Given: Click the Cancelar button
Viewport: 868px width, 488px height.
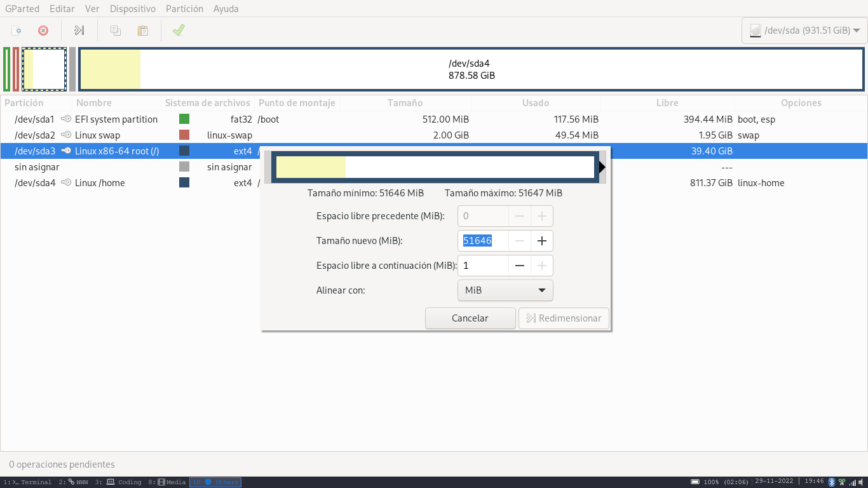Looking at the screenshot, I should 470,318.
